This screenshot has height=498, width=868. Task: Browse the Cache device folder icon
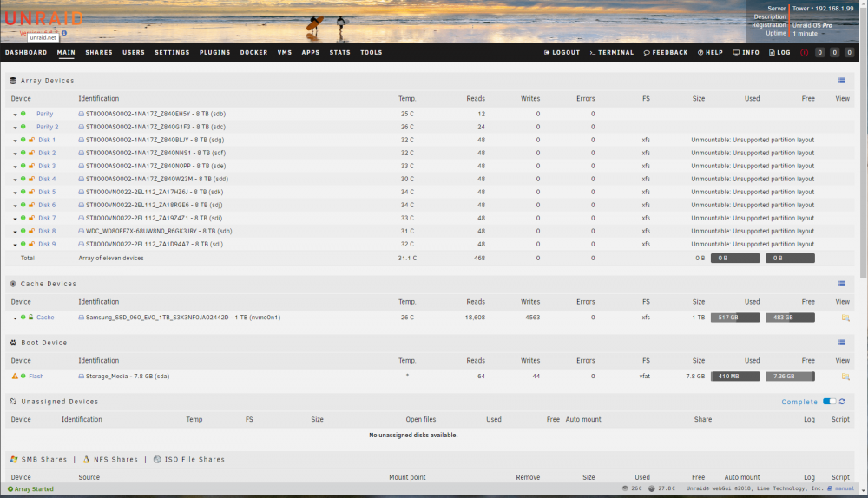coord(845,318)
